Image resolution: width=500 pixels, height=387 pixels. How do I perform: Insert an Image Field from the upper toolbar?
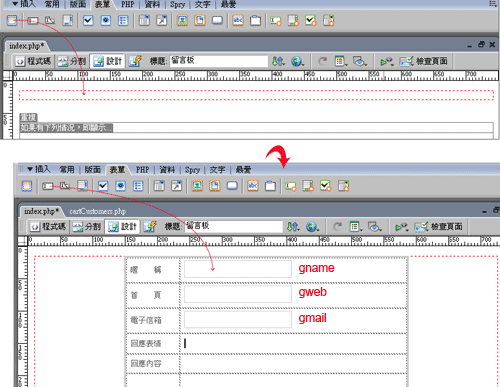coord(182,21)
